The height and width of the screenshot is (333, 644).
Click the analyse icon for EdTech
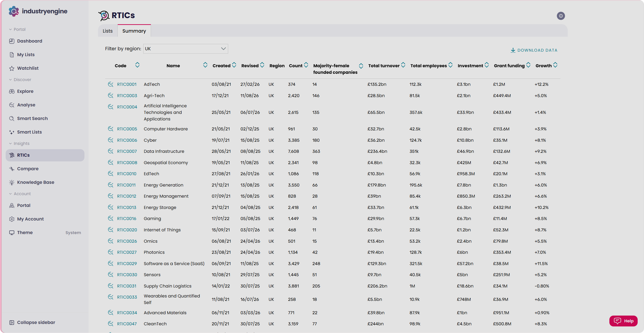pyautogui.click(x=110, y=173)
